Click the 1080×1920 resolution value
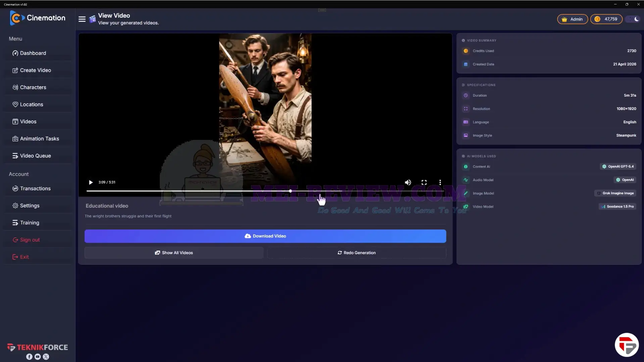Screen dimensions: 644x362 (x=626, y=109)
